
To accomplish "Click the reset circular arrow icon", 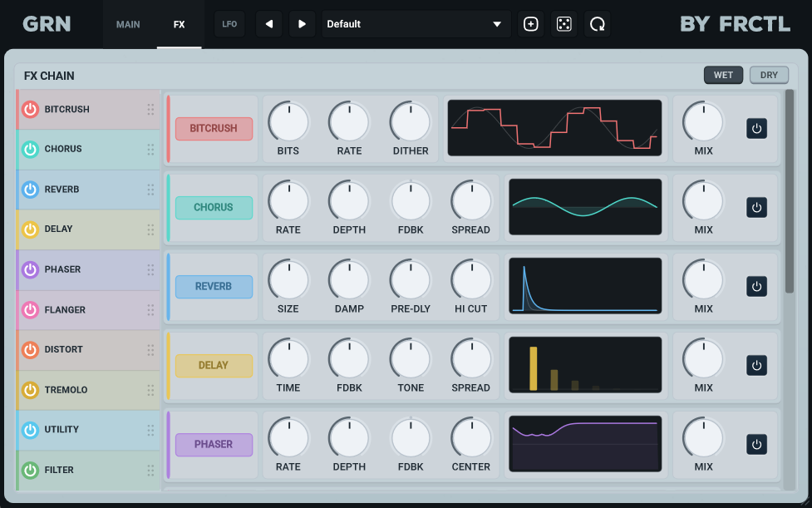I will pyautogui.click(x=597, y=24).
